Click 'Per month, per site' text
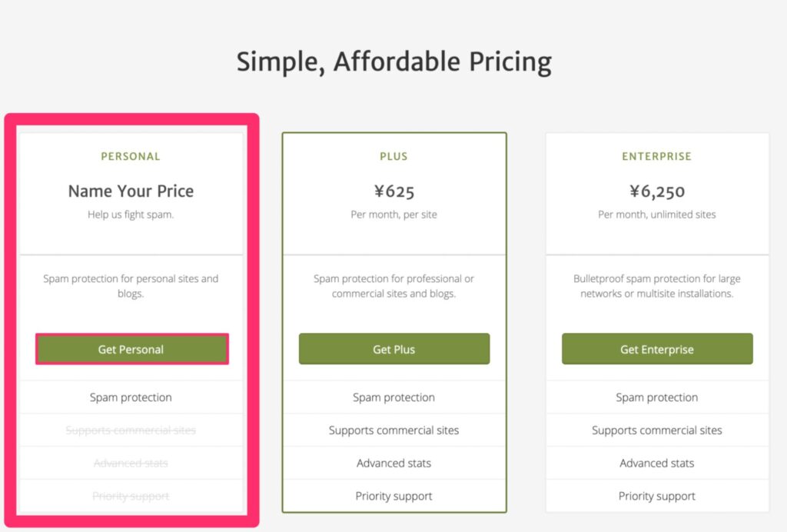Image resolution: width=787 pixels, height=532 pixels. click(x=394, y=214)
